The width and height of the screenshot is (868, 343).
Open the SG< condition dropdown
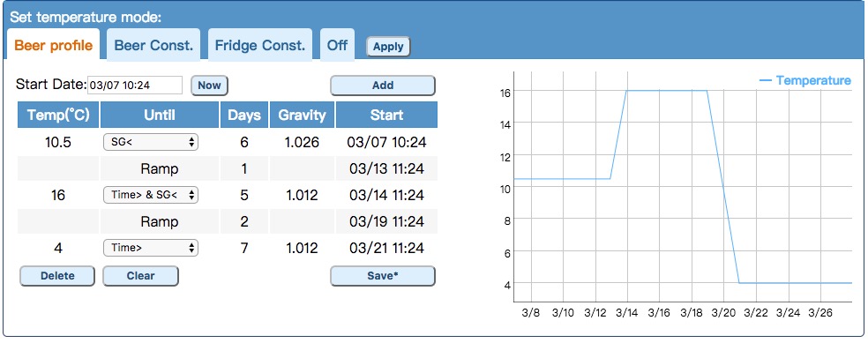151,142
